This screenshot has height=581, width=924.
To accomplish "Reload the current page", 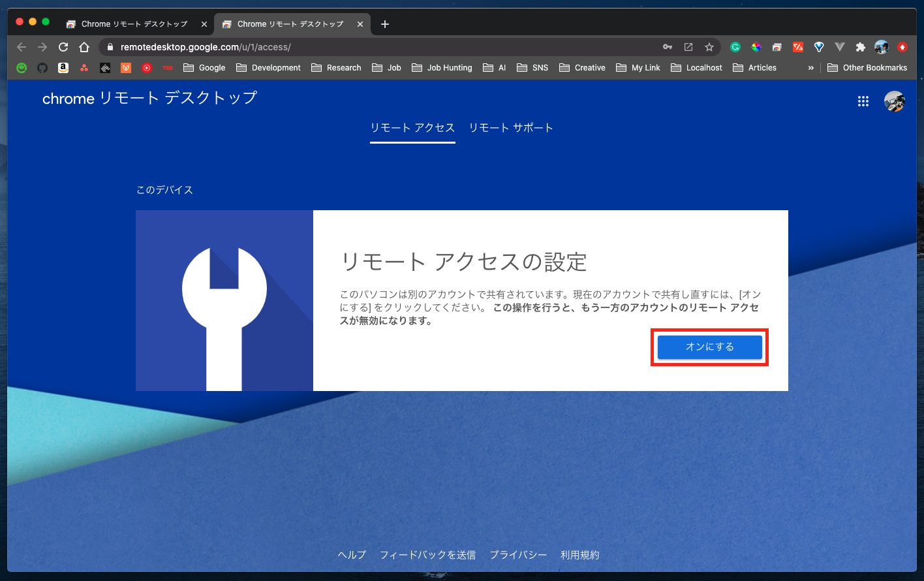I will pyautogui.click(x=63, y=47).
